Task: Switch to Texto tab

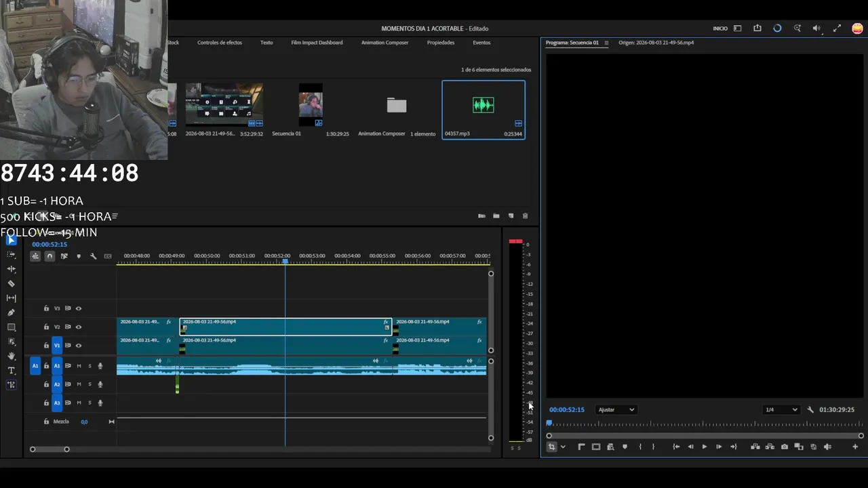Action: pyautogui.click(x=267, y=43)
